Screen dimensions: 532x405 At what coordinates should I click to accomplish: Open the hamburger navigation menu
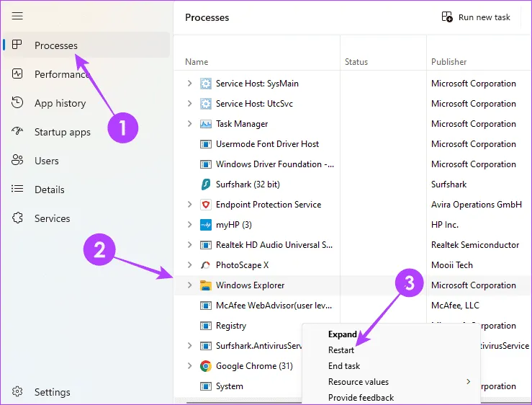point(17,16)
